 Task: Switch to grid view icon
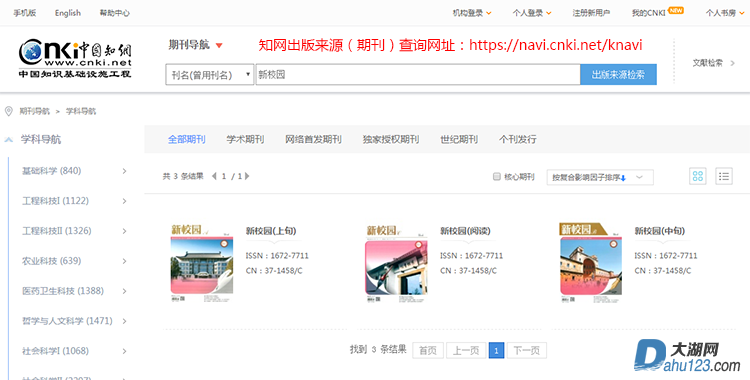(698, 176)
